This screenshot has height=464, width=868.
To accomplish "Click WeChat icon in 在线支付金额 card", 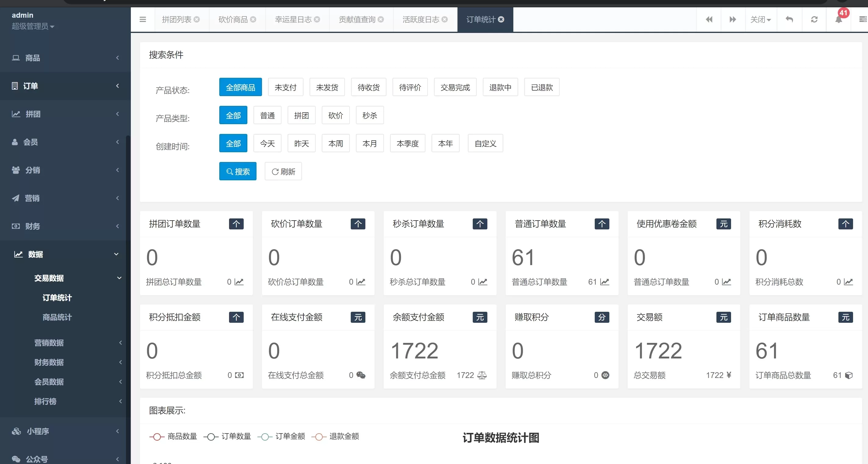I will point(360,375).
